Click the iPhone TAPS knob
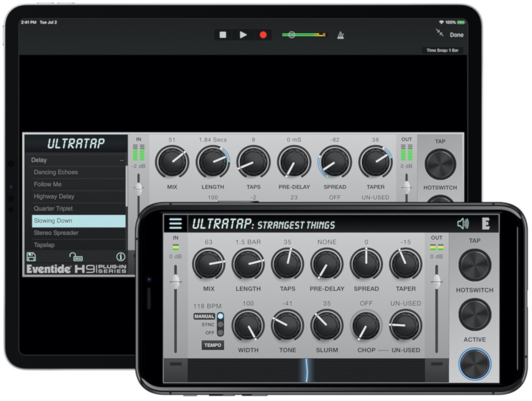This screenshot has width=532, height=401. 288,264
